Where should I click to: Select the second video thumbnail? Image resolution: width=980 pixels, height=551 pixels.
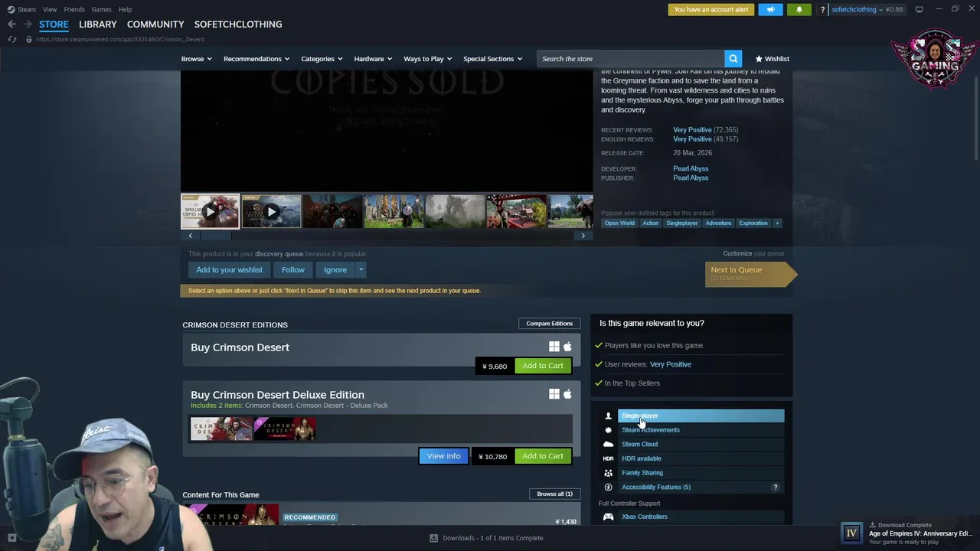271,212
